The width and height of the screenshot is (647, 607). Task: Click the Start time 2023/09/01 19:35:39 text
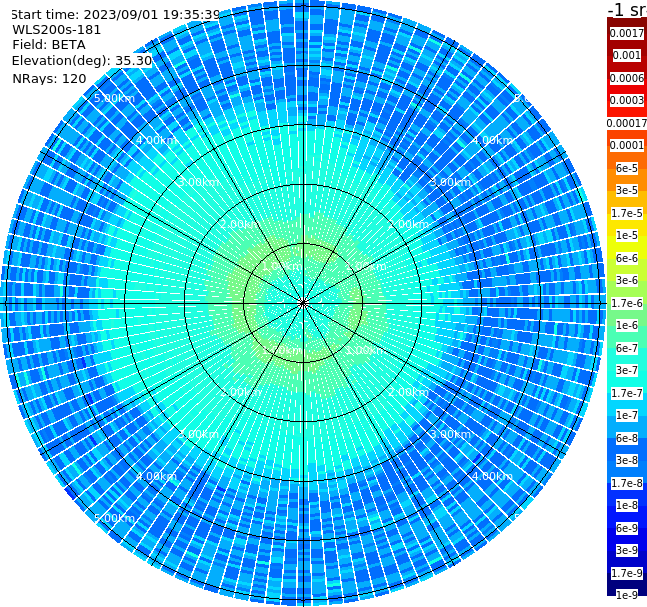tap(116, 14)
